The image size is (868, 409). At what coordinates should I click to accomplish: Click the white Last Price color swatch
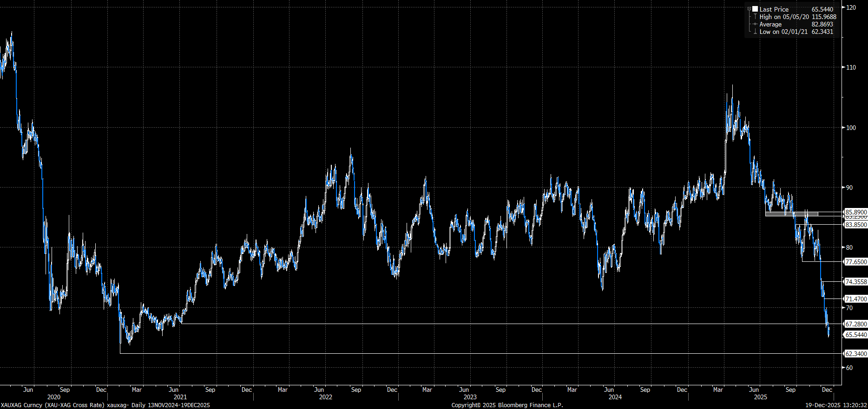point(755,9)
